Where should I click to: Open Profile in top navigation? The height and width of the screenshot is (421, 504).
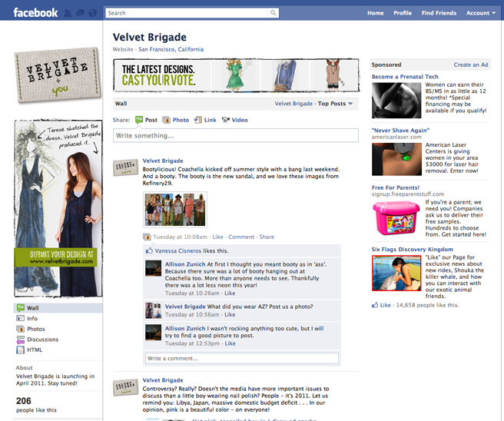coord(403,13)
